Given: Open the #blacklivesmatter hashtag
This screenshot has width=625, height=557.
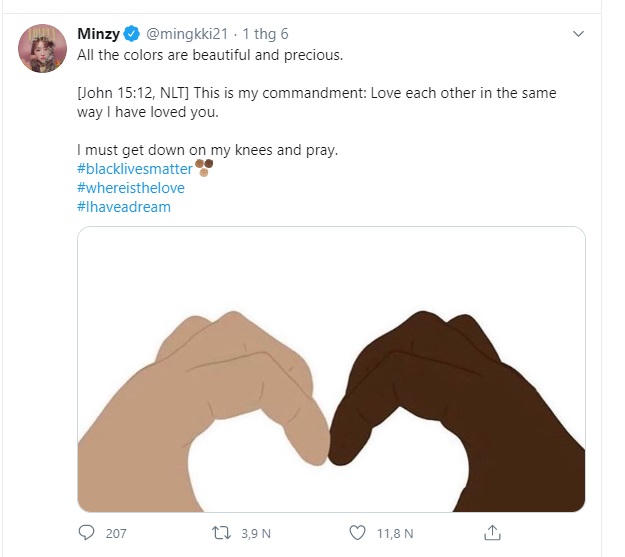Looking at the screenshot, I should (134, 169).
